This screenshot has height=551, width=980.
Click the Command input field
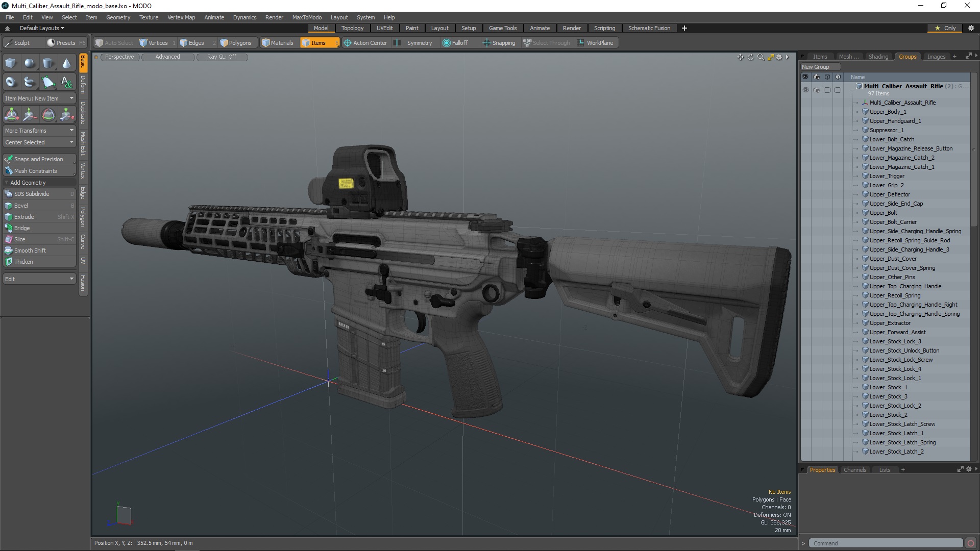[x=886, y=543]
